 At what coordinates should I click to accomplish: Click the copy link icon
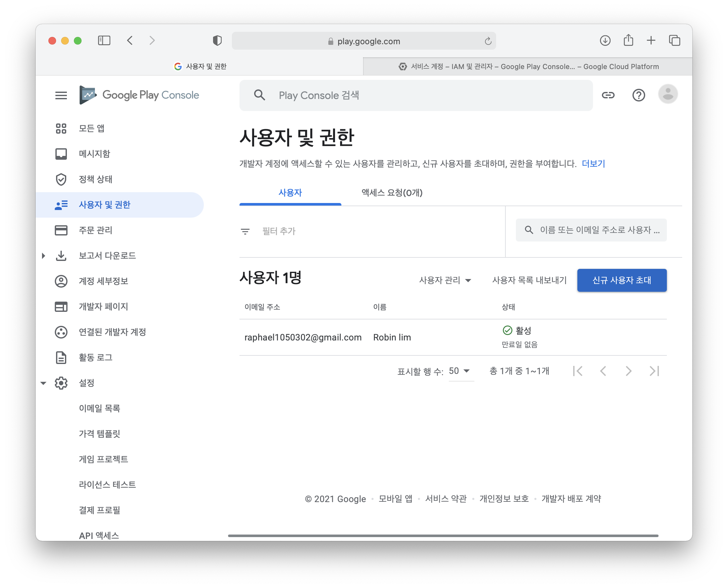pos(608,95)
